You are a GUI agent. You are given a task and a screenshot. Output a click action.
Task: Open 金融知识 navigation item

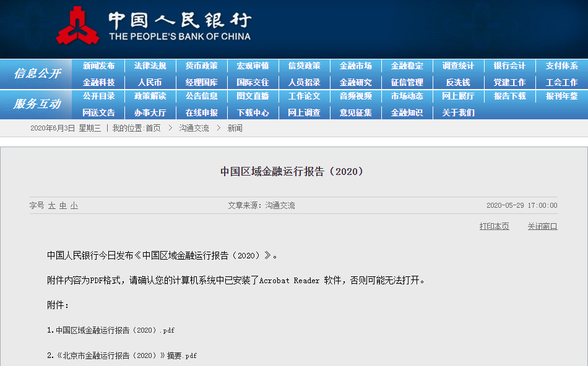[407, 113]
